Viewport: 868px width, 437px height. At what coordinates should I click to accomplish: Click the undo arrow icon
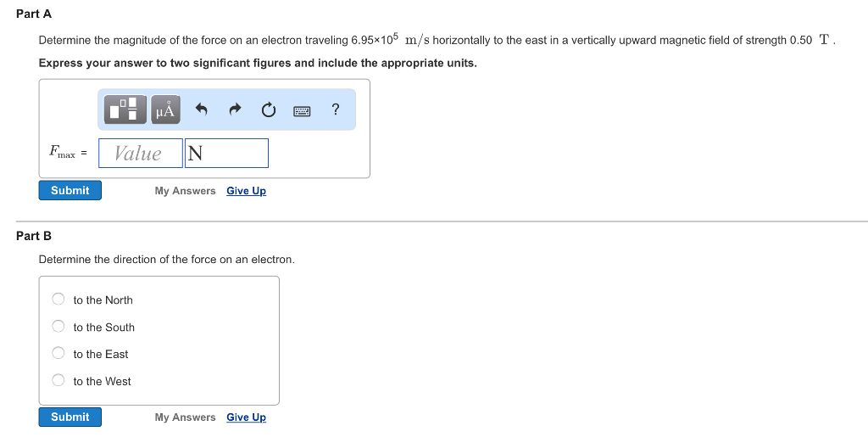pos(202,109)
